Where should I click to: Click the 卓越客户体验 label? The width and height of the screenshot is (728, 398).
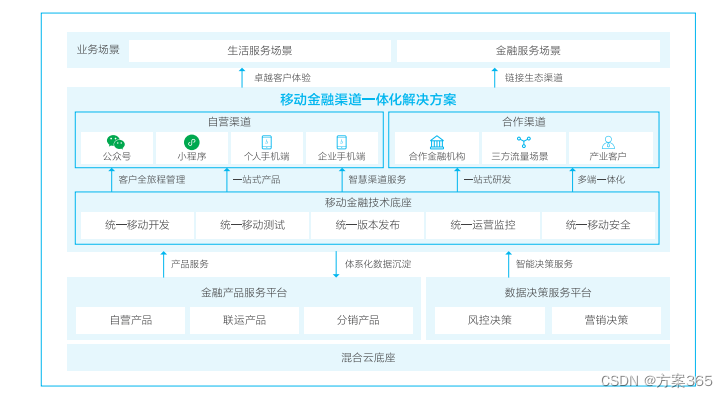pos(282,78)
